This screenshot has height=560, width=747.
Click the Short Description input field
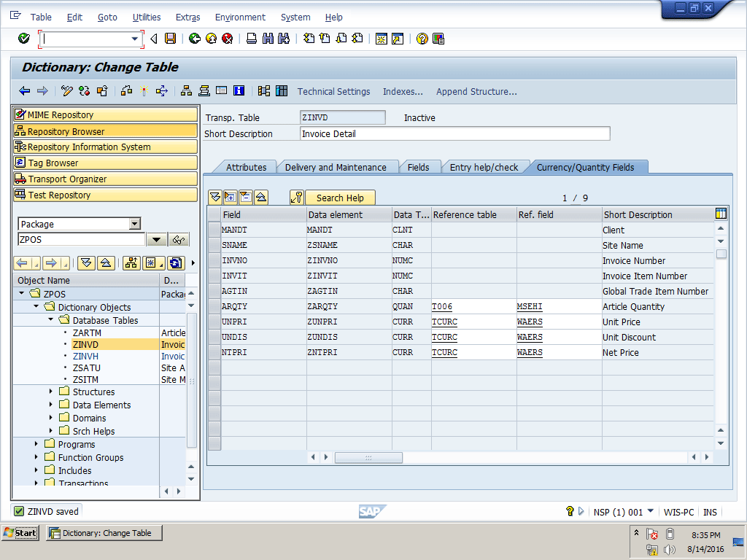[454, 133]
